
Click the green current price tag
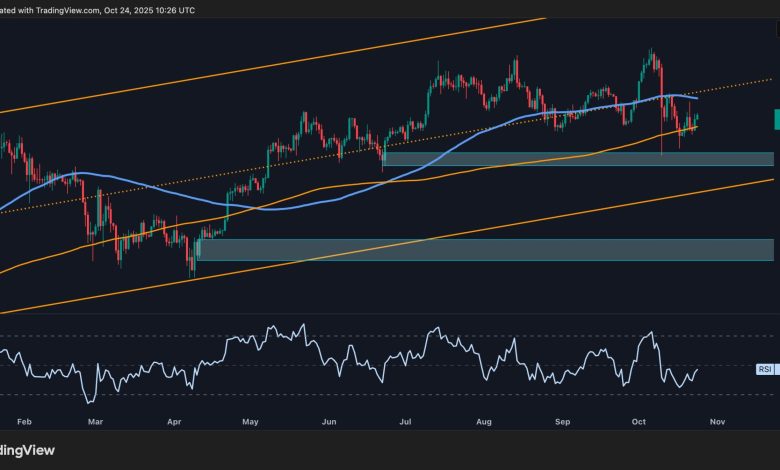(x=776, y=119)
